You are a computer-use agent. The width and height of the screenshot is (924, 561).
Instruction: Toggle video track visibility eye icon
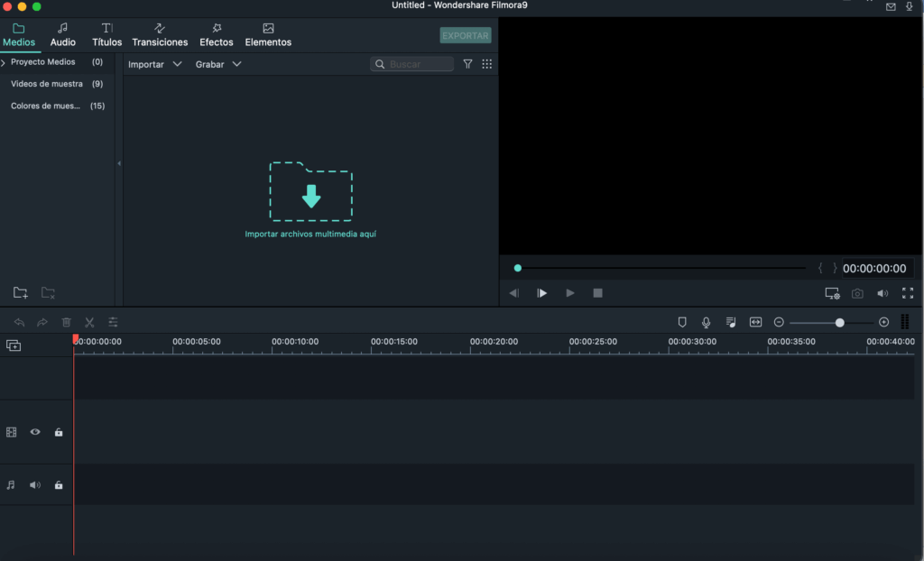pos(35,432)
